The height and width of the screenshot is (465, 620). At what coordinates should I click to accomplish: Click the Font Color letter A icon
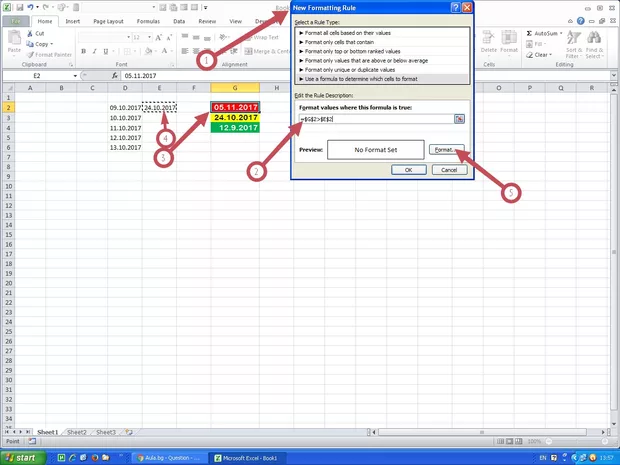pyautogui.click(x=164, y=51)
